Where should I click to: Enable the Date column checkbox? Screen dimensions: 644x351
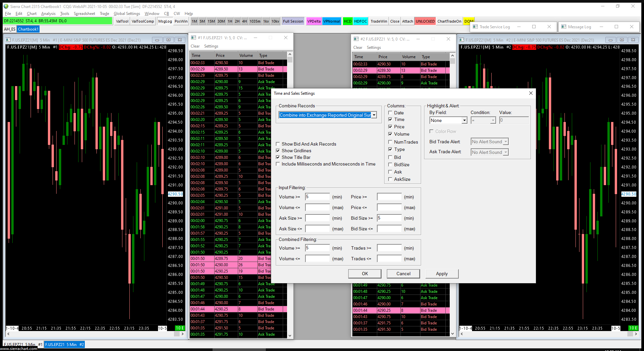point(391,113)
